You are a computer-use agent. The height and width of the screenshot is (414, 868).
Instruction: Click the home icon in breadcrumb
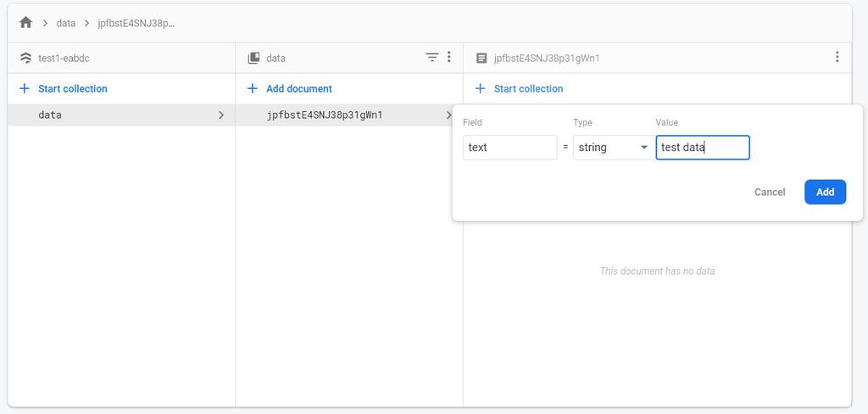click(25, 23)
